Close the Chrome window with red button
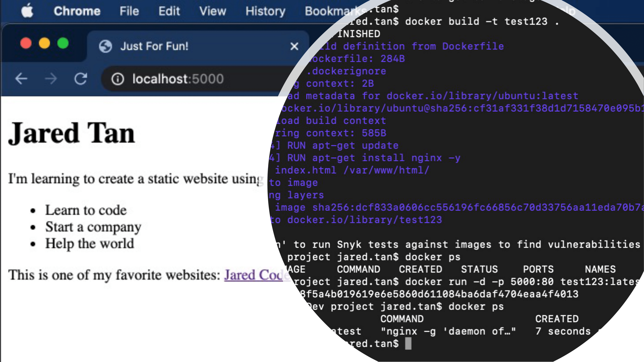 pyautogui.click(x=26, y=43)
